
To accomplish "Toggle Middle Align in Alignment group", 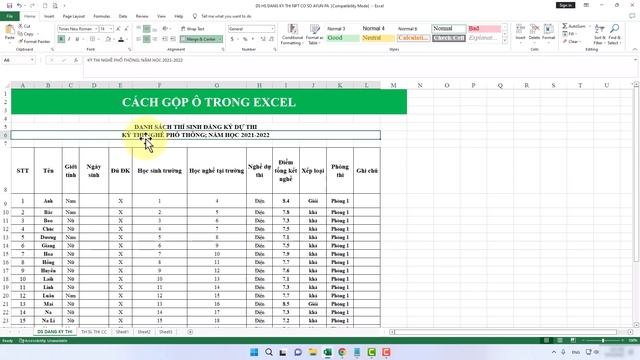I will (x=147, y=29).
